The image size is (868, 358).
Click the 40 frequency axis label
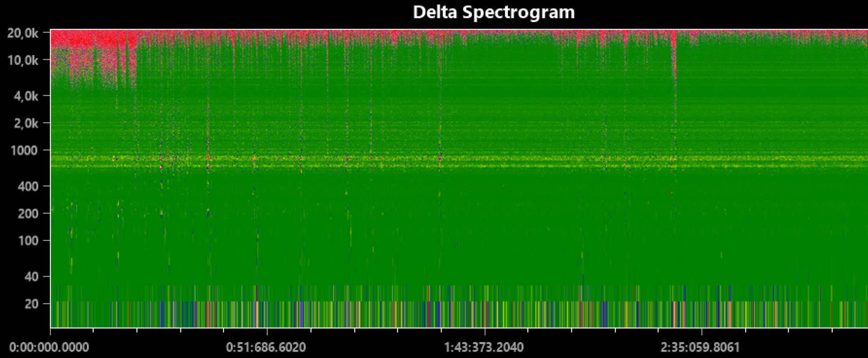pyautogui.click(x=31, y=276)
